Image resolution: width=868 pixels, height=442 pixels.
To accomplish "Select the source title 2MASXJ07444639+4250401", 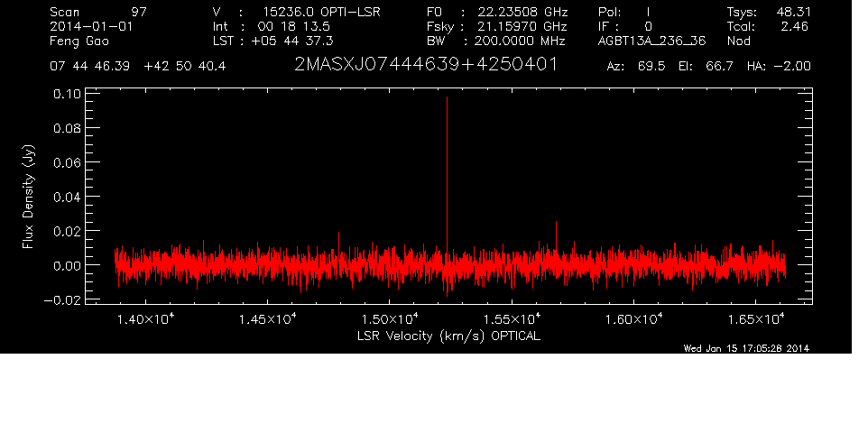I will click(426, 66).
